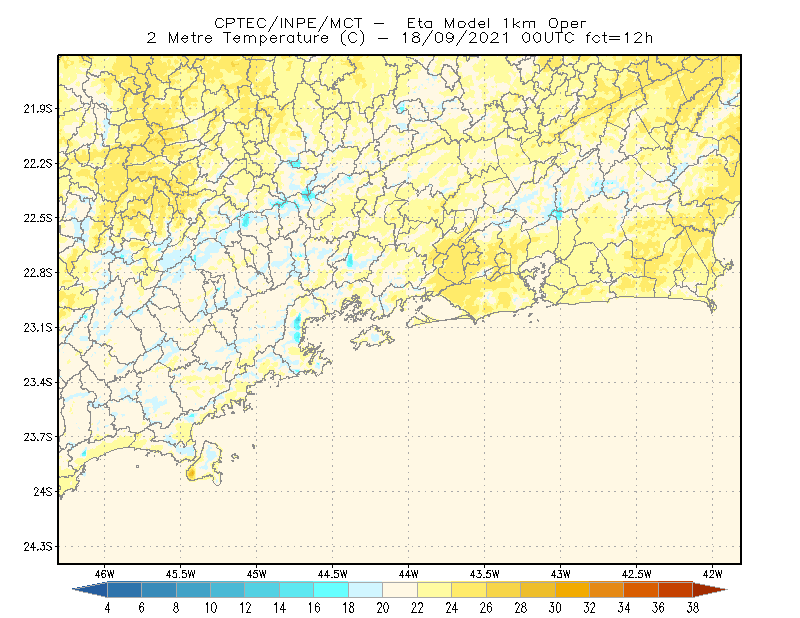Click the 21.9S latitude axis label
The height and width of the screenshot is (618, 800).
click(x=38, y=109)
